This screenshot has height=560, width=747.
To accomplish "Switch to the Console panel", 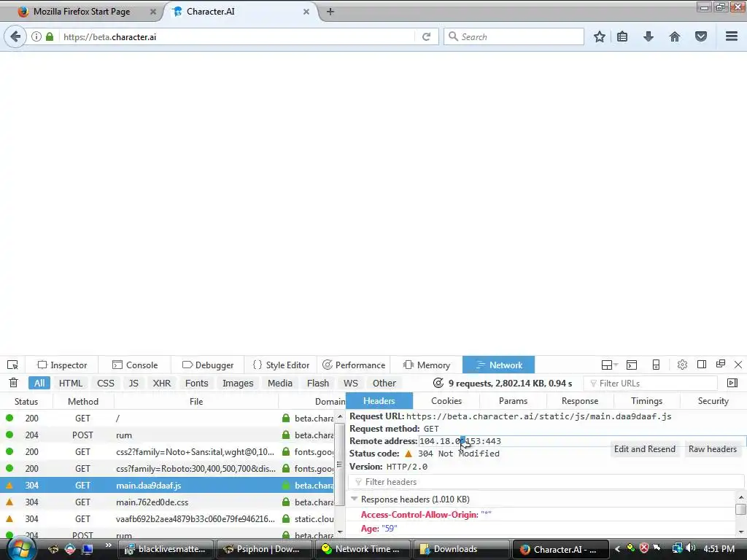I will coord(135,365).
